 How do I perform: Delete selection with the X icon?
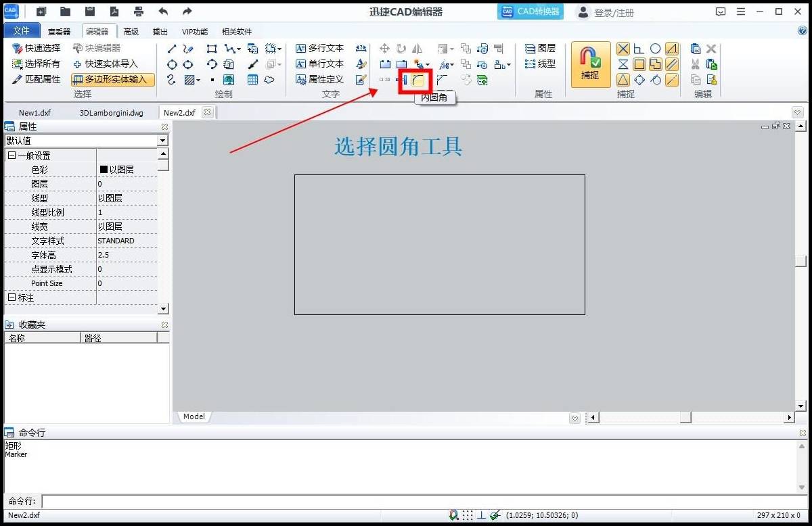pyautogui.click(x=711, y=49)
